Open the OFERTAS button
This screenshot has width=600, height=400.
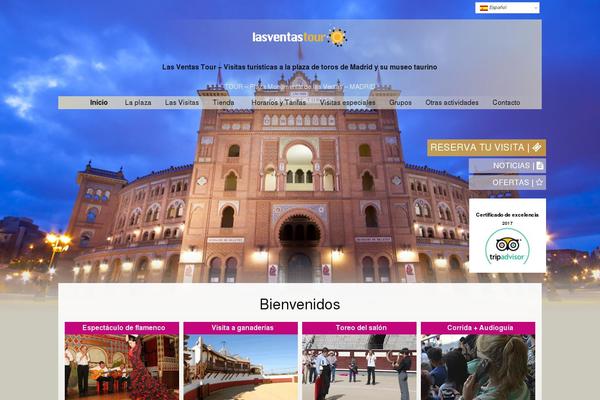click(x=507, y=183)
